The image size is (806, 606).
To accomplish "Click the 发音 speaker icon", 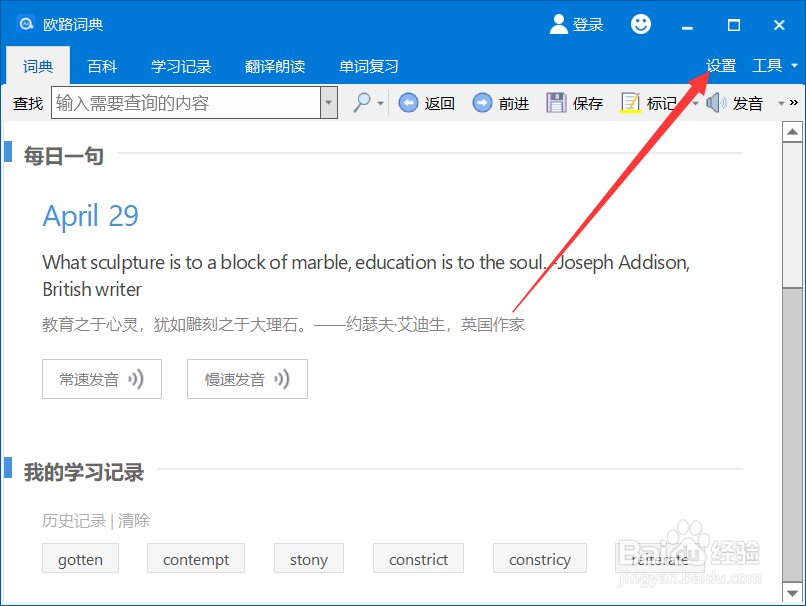I will tap(716, 103).
